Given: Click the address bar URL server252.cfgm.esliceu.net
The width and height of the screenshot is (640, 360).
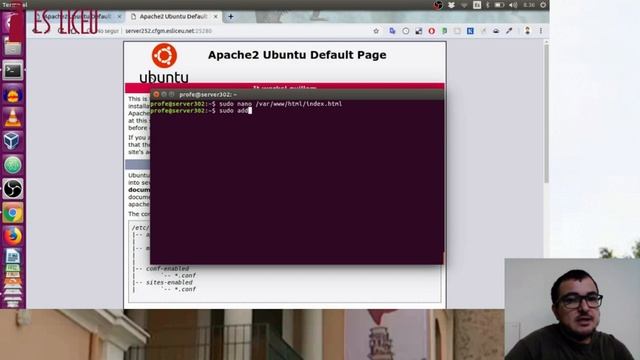Looking at the screenshot, I should tap(168, 31).
